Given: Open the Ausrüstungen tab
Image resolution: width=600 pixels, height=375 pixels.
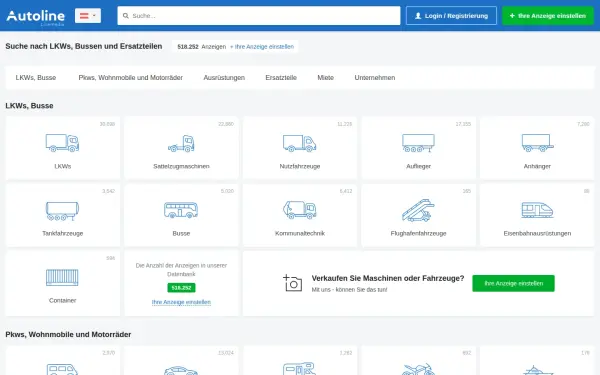Looking at the screenshot, I should pos(224,78).
